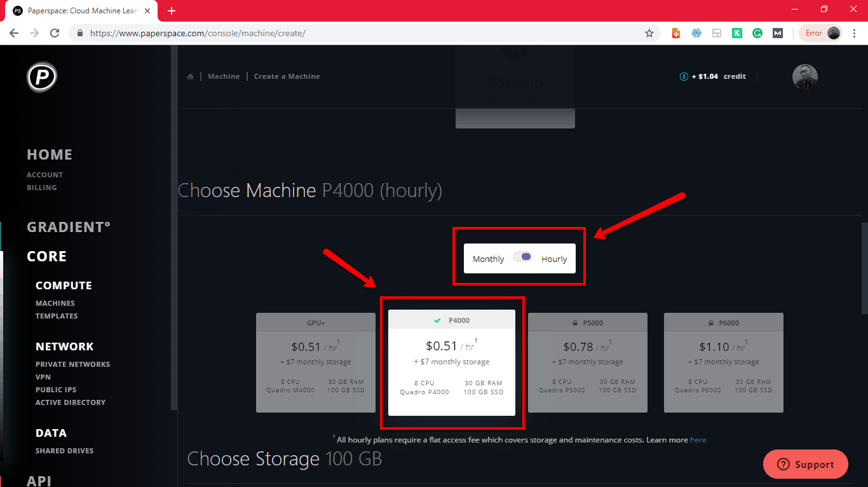Click the 'Quadro P4000' spec text

click(x=424, y=392)
